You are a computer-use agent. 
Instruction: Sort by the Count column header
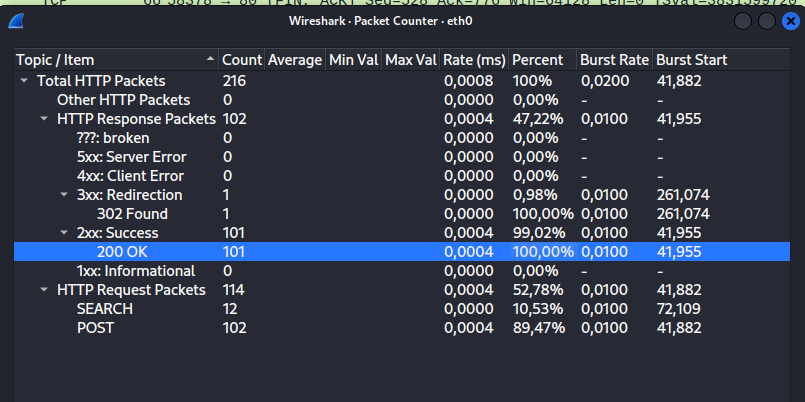241,60
